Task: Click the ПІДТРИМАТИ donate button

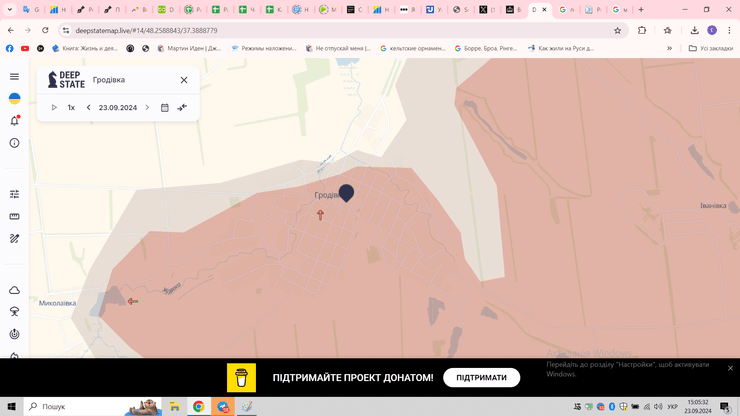Action: pyautogui.click(x=481, y=378)
